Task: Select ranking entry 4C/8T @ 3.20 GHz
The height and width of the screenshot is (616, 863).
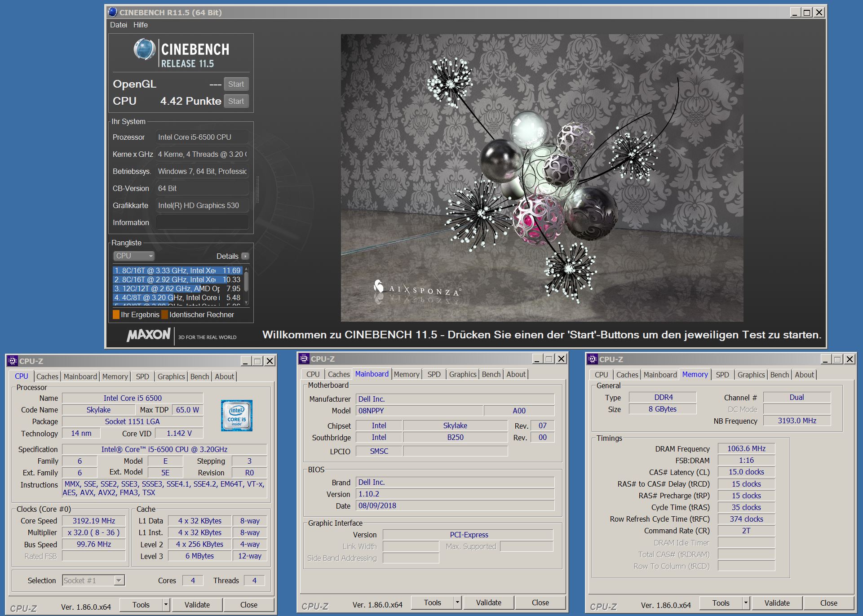Action: point(177,297)
